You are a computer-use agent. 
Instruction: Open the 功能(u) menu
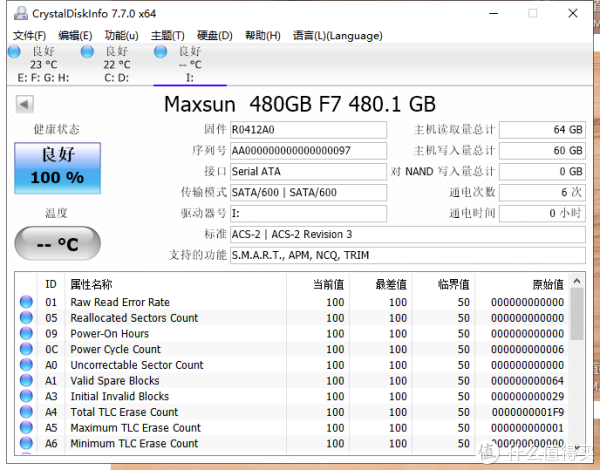click(x=121, y=36)
